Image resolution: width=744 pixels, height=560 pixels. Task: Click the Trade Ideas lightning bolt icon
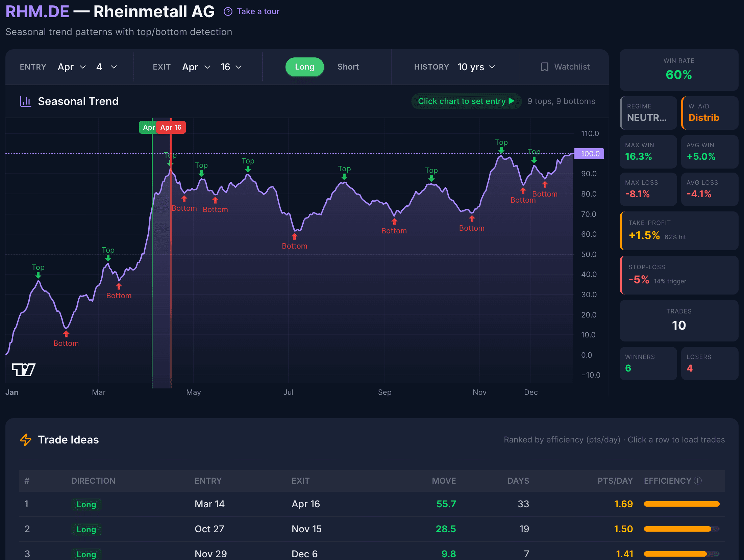[26, 439]
